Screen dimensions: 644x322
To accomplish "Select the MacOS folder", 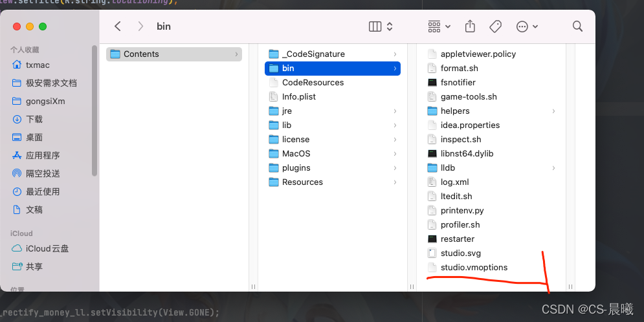I will 333,153.
